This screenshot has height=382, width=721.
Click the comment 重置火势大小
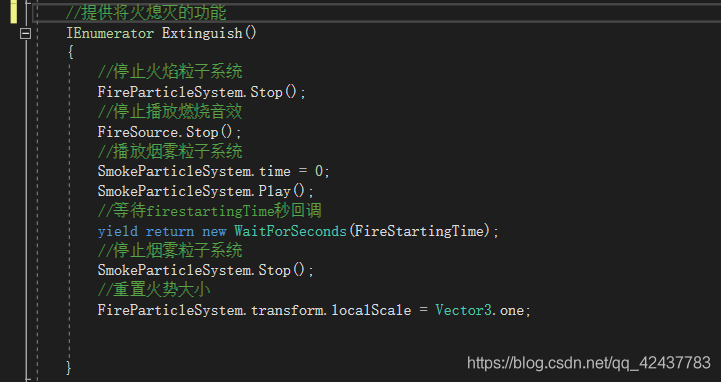[x=154, y=290]
